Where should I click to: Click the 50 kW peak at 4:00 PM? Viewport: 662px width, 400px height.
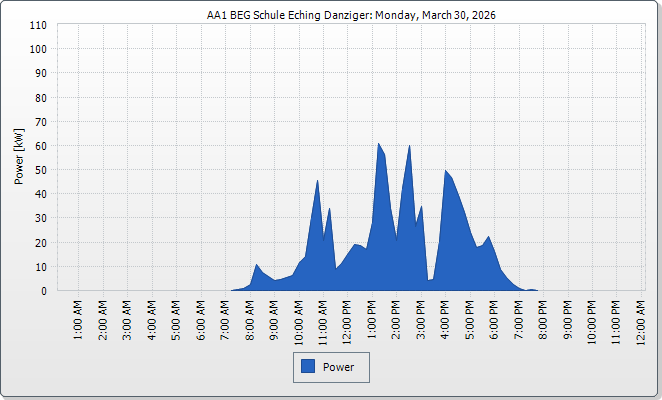pyautogui.click(x=446, y=173)
